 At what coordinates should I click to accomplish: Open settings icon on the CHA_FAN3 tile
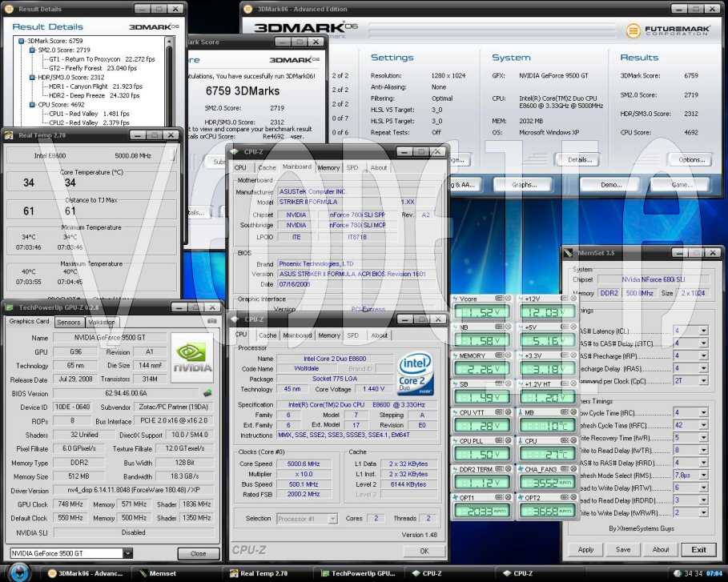coord(565,469)
